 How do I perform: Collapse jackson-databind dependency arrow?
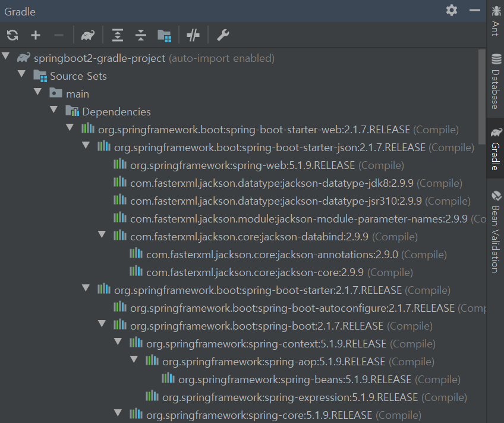click(102, 235)
